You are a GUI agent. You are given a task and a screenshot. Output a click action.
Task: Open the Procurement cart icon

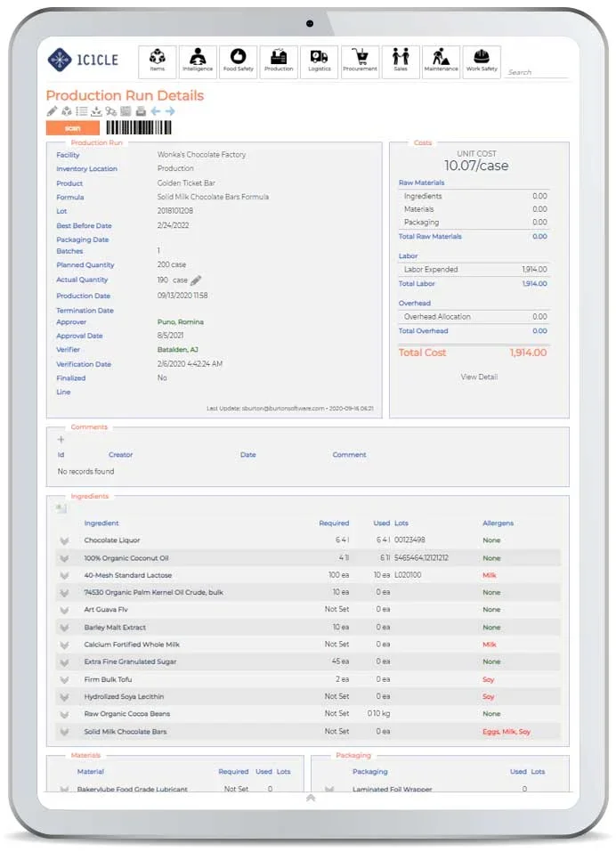pos(360,61)
